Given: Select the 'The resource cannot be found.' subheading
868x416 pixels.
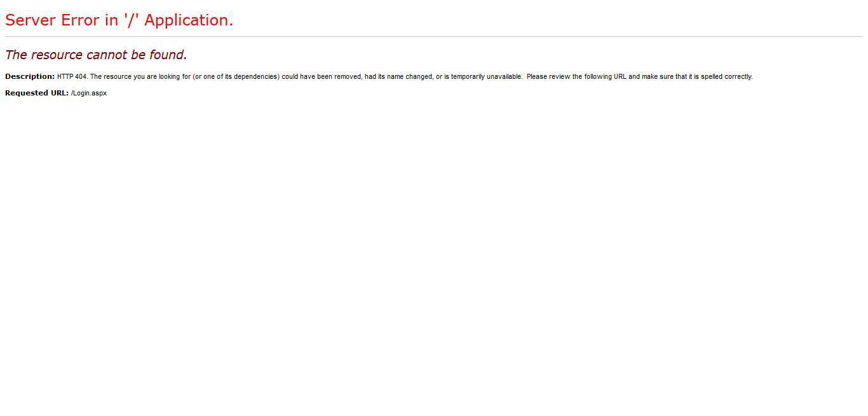Looking at the screenshot, I should coord(95,55).
